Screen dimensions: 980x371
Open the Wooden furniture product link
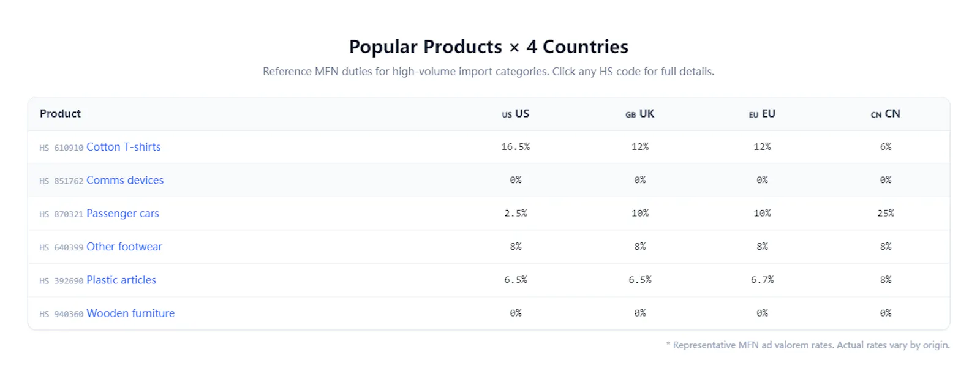click(130, 313)
